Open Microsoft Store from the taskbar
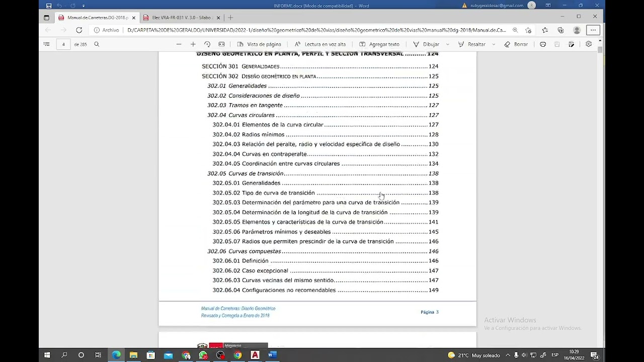Viewport: 644px width, 362px height. (x=151, y=355)
